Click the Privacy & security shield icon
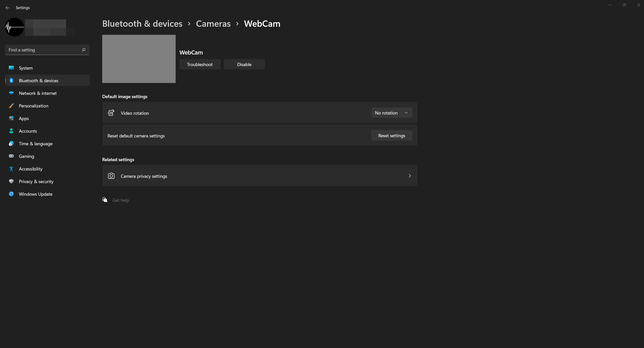 (x=11, y=181)
